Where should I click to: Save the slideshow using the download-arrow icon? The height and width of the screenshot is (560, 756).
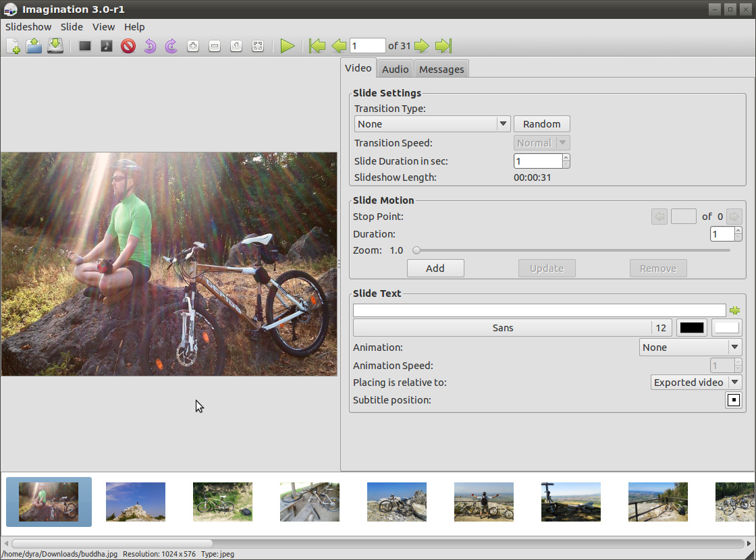(x=55, y=46)
